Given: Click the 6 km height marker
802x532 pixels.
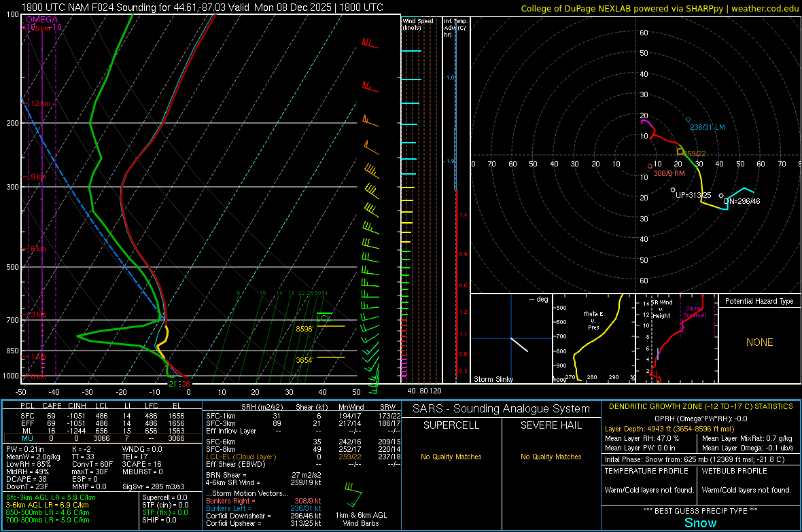Looking at the screenshot, I should coord(38,249).
